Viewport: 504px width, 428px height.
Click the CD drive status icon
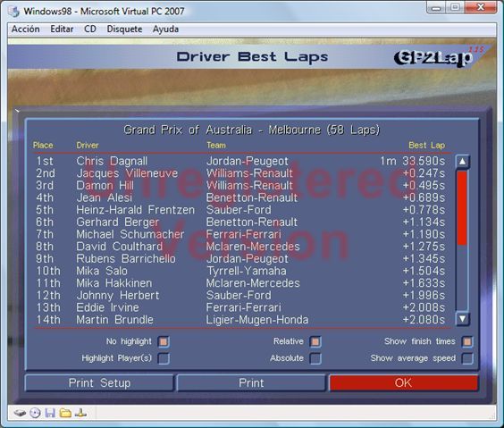pos(35,413)
